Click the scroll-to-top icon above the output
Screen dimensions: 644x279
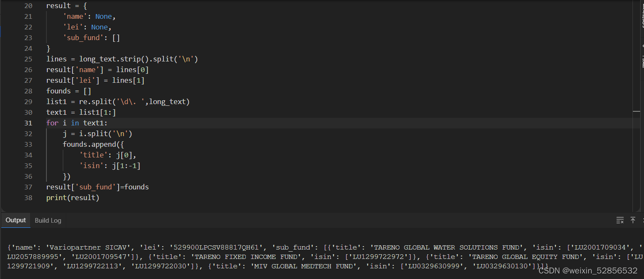point(633,220)
